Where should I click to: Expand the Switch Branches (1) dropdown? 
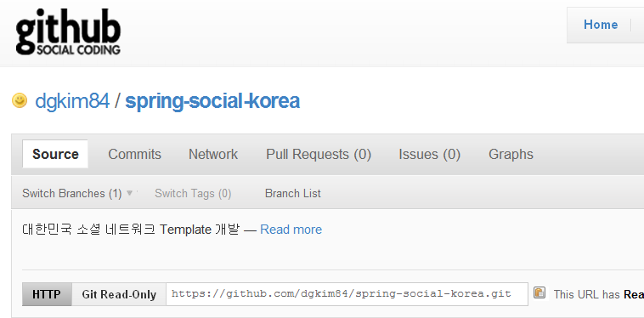click(x=77, y=193)
